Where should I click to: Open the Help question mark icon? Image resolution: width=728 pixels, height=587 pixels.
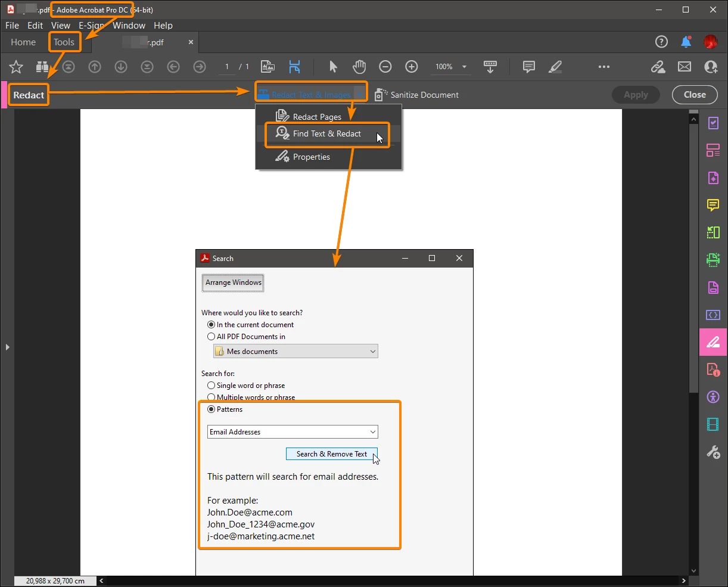[x=661, y=42]
